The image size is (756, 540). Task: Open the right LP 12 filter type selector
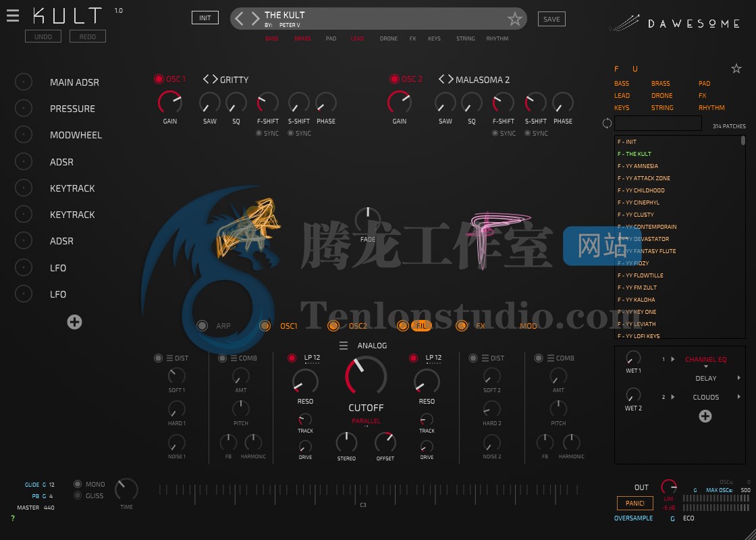pyautogui.click(x=433, y=358)
